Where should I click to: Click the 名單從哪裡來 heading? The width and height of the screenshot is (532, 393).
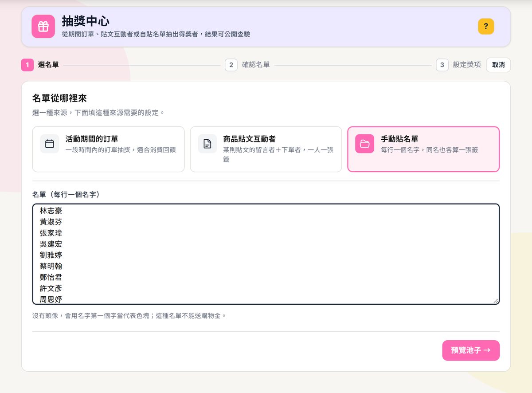pos(59,98)
